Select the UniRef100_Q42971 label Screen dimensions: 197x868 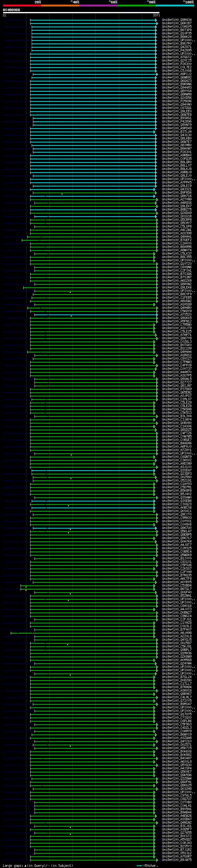[x=177, y=47]
